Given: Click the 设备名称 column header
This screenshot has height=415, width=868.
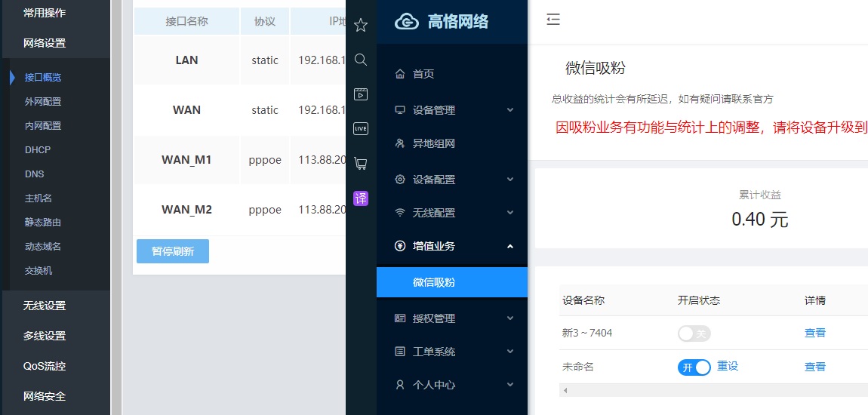Looking at the screenshot, I should tap(583, 300).
